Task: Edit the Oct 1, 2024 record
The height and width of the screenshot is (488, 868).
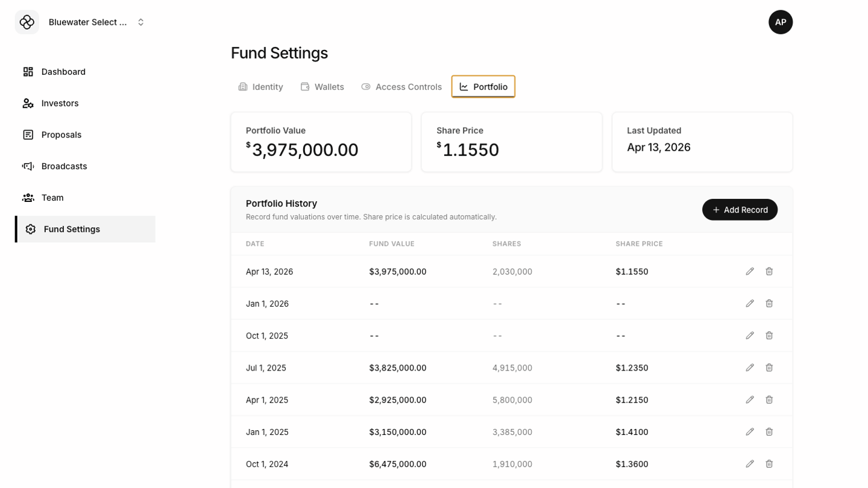Action: [750, 464]
